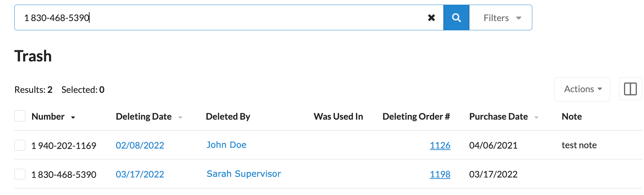Sort by Purchase Date arrow

coord(536,117)
